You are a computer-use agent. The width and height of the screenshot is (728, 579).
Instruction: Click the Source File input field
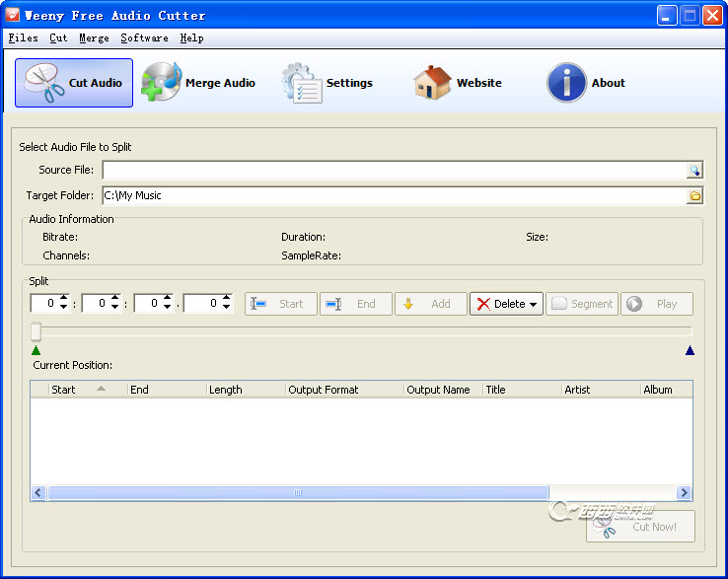(x=395, y=171)
